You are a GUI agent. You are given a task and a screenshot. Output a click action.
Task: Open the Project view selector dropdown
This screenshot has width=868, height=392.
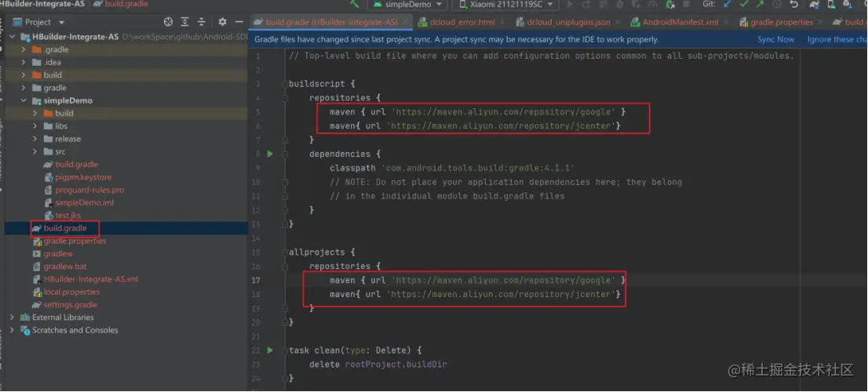click(38, 22)
